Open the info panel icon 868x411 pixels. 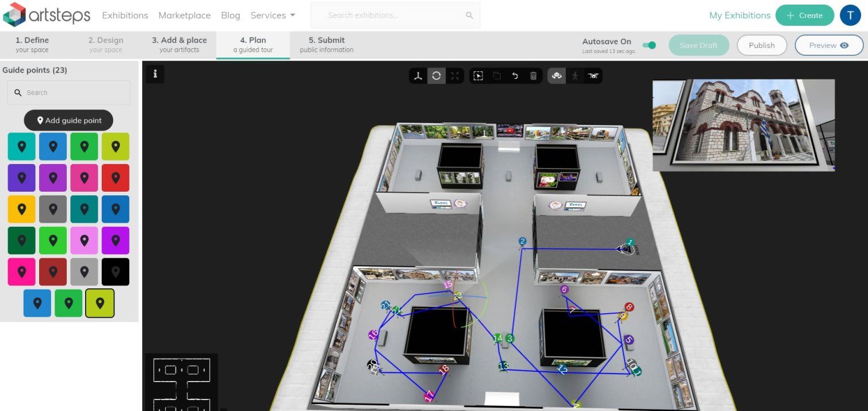pyautogui.click(x=155, y=74)
